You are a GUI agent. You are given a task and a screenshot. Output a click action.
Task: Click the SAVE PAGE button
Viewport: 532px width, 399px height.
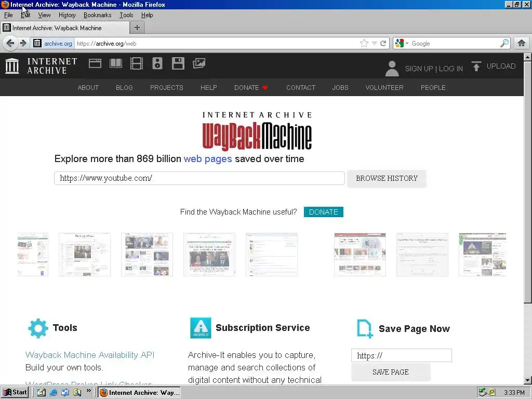(391, 372)
